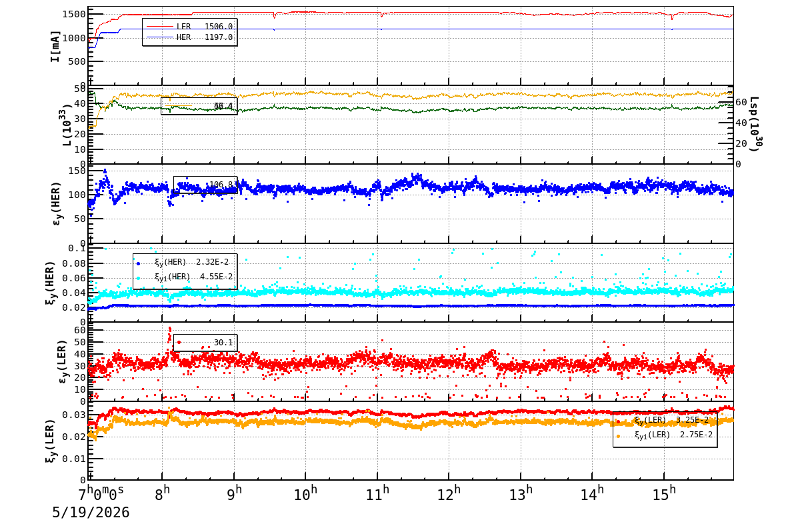Image resolution: width=800 pixels, height=532 pixels.
Task: Click the ξyi(HER) 4.55E-2 legend entry
Action: click(184, 277)
